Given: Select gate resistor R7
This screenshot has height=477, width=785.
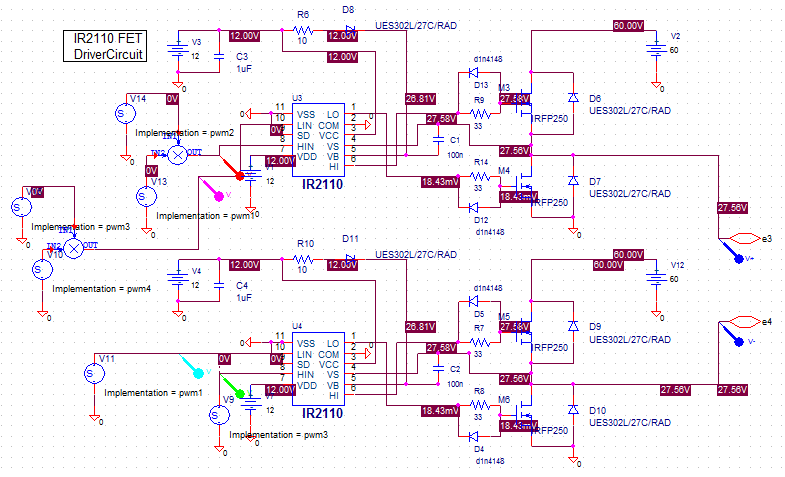Looking at the screenshot, I should [x=480, y=343].
